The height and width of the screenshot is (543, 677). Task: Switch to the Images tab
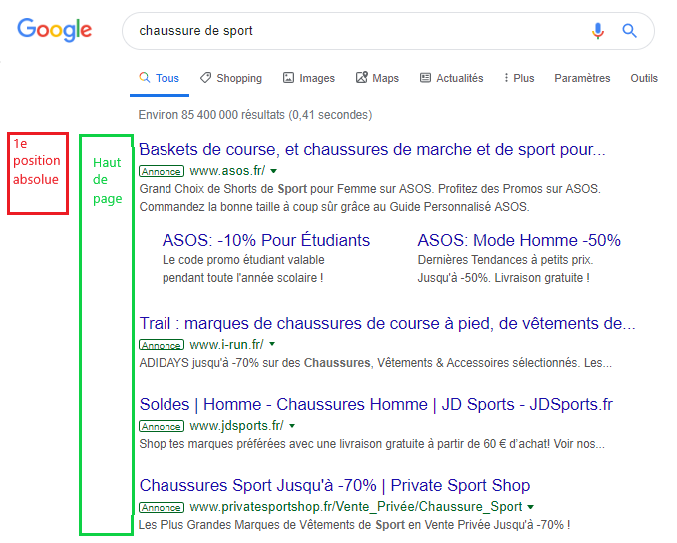tap(309, 78)
